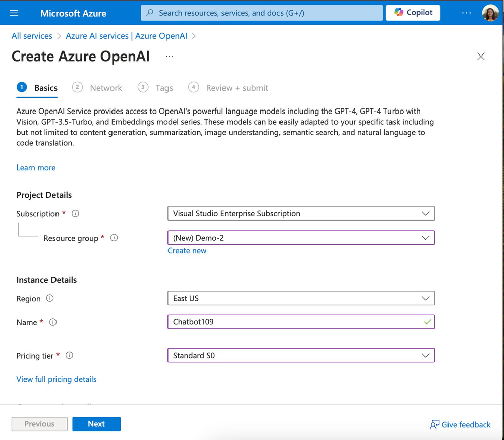This screenshot has width=504, height=440.
Task: Close the Create Azure OpenAI pane
Action: (481, 57)
